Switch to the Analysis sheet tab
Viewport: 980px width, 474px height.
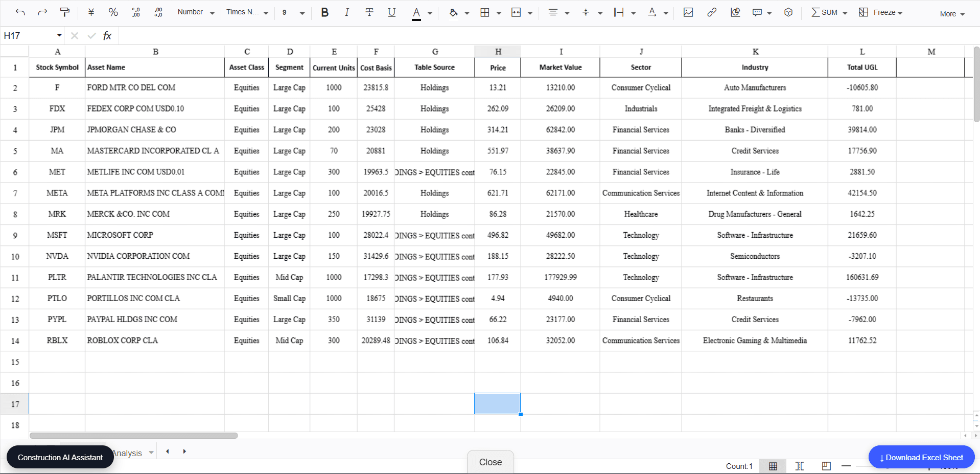click(127, 453)
